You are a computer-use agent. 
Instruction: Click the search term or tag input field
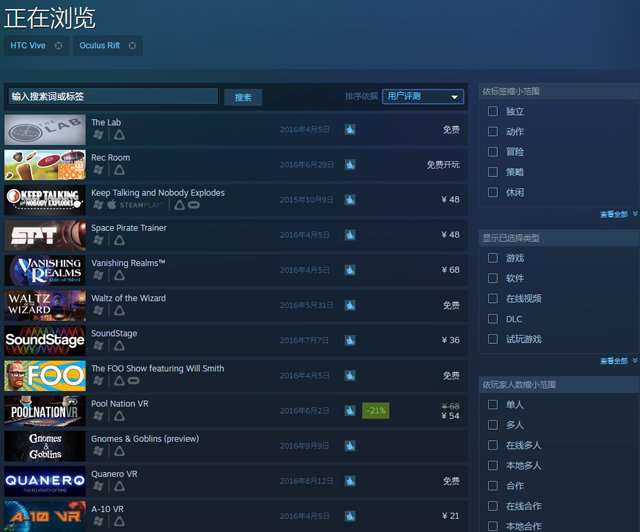coord(113,97)
